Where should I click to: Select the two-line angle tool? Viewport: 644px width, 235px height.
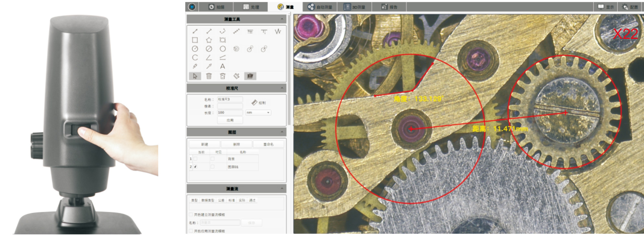click(x=223, y=57)
